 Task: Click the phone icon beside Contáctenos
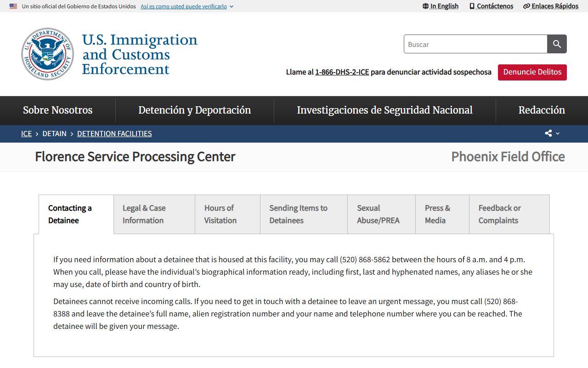[472, 6]
